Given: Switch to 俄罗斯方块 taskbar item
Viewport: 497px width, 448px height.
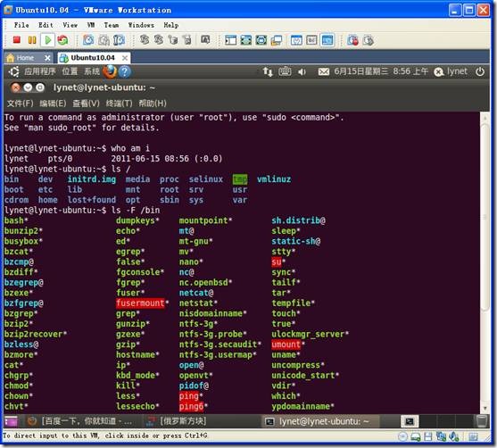Looking at the screenshot, I should click(x=177, y=421).
